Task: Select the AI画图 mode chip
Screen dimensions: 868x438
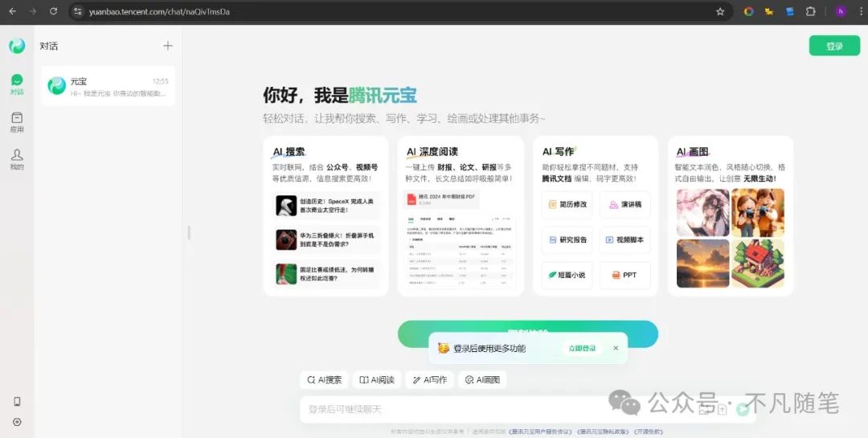Action: 483,379
